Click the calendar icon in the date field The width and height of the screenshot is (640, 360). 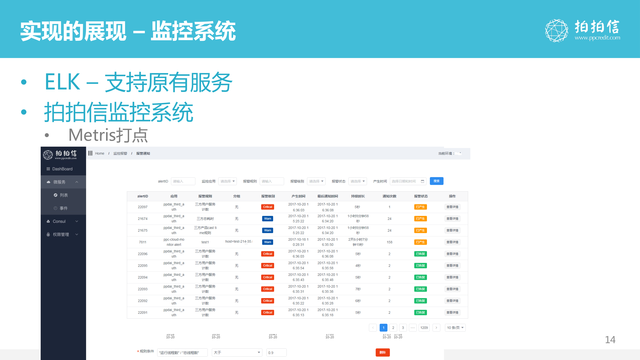(422, 181)
